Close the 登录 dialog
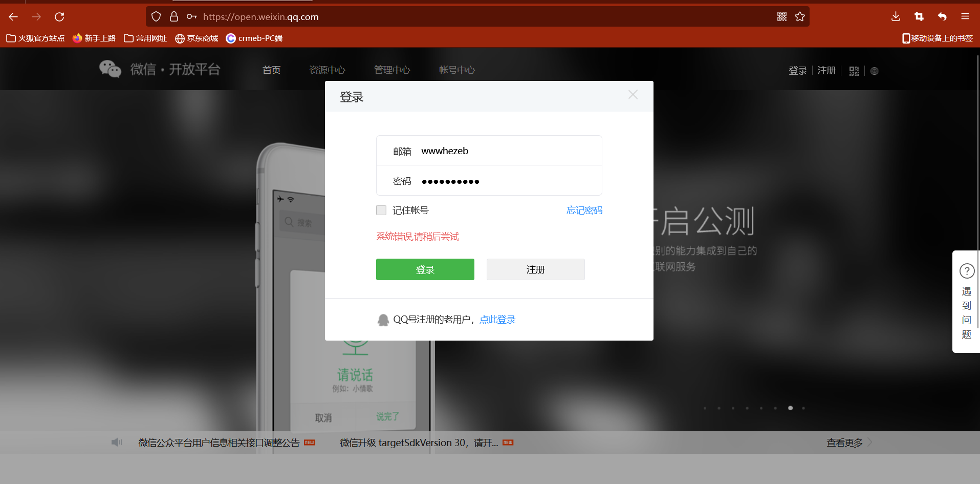This screenshot has width=980, height=484. pyautogui.click(x=633, y=95)
